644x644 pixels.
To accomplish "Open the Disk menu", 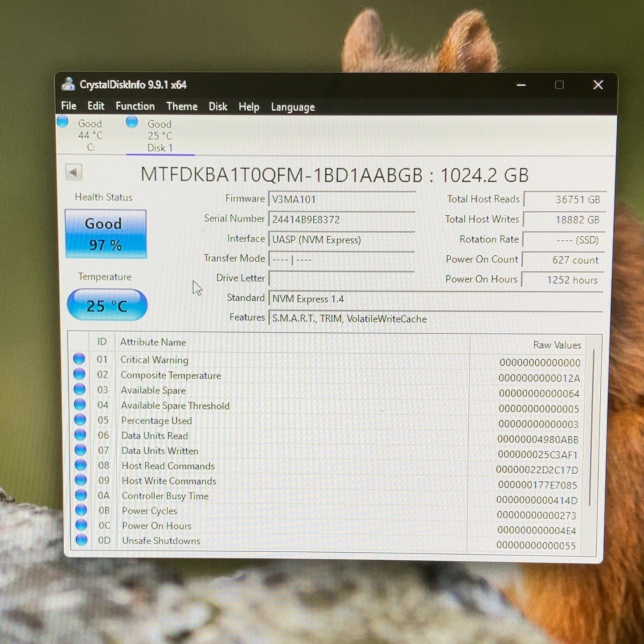I will (218, 107).
